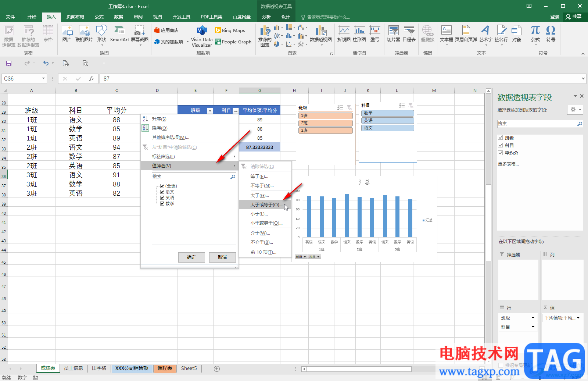The image size is (588, 381).
Task: Open the People Graph add-in
Action: click(233, 42)
